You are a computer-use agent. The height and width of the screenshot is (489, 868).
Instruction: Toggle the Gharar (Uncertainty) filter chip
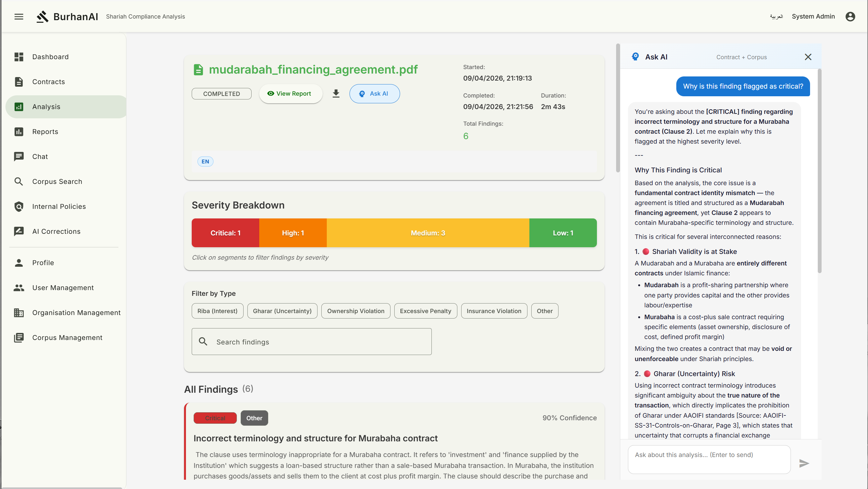point(282,311)
